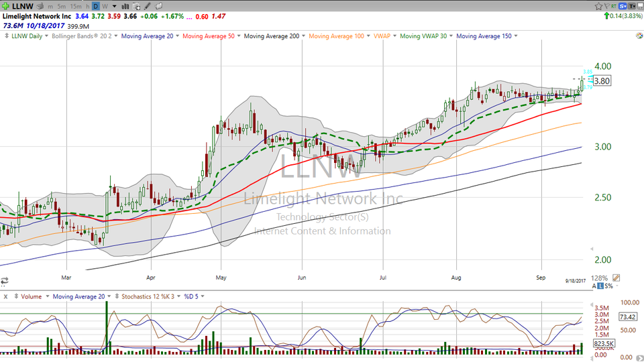The image size is (644, 362).
Task: Open the timeframe dropdown arrow
Action: pyautogui.click(x=115, y=7)
